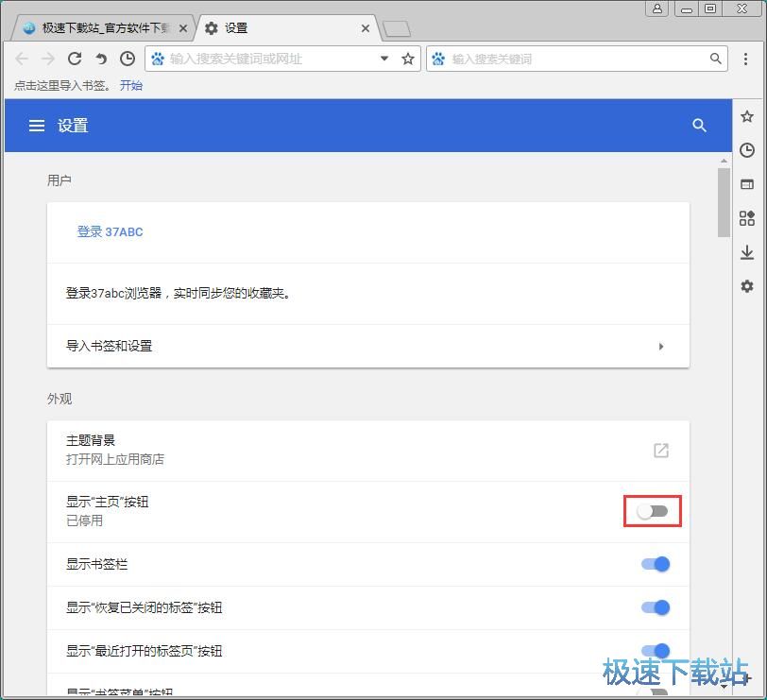Enable the Show Home button toggle
767x700 pixels.
pos(653,510)
